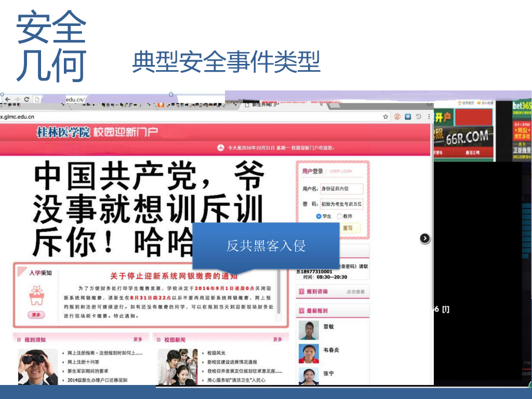The height and width of the screenshot is (399, 532).
Task: Click the browser back arrow
Action: (x=7, y=99)
